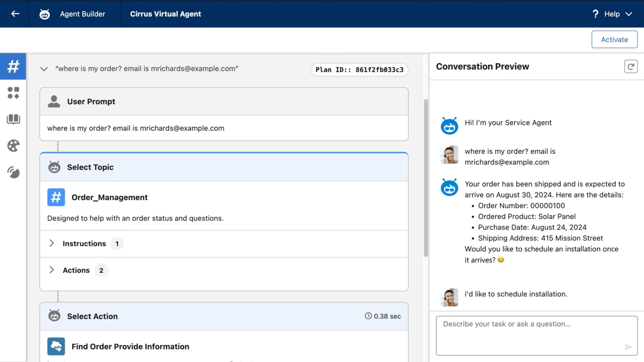This screenshot has height=362, width=644.
Task: Refresh the Conversation Preview
Action: point(631,66)
